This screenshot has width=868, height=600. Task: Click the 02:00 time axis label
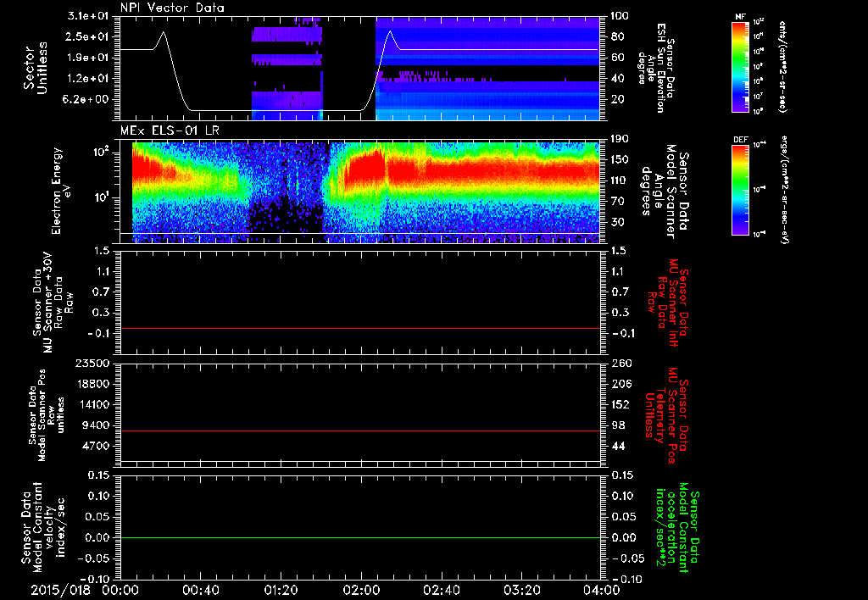pos(361,590)
